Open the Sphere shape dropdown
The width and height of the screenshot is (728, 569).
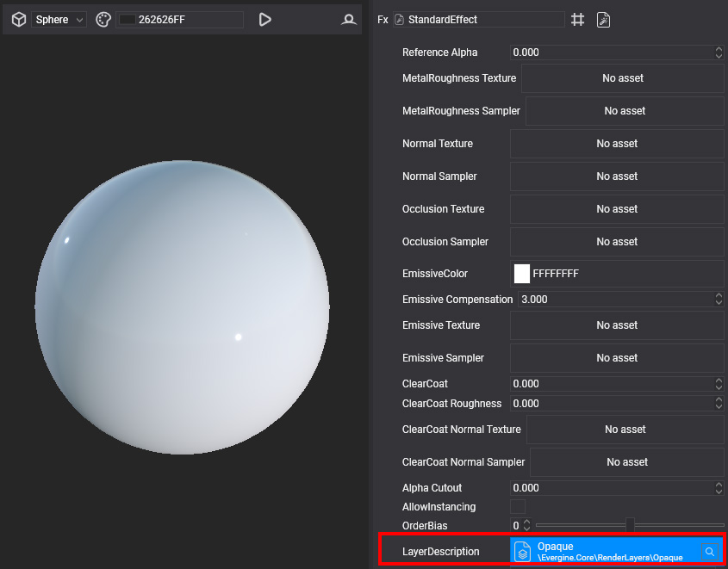59,19
